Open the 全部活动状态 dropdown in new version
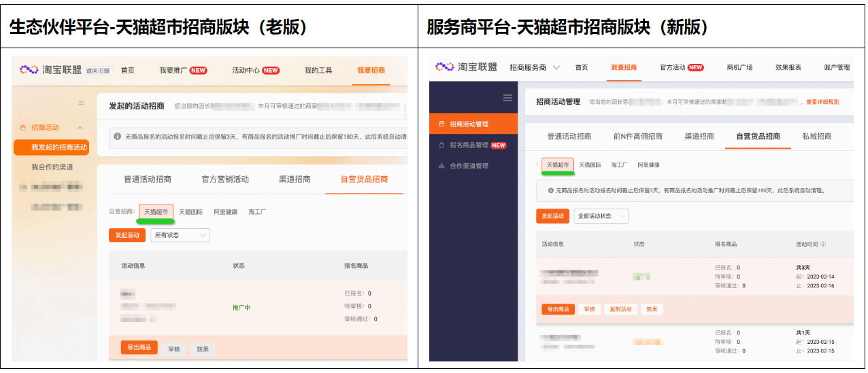 coord(601,216)
